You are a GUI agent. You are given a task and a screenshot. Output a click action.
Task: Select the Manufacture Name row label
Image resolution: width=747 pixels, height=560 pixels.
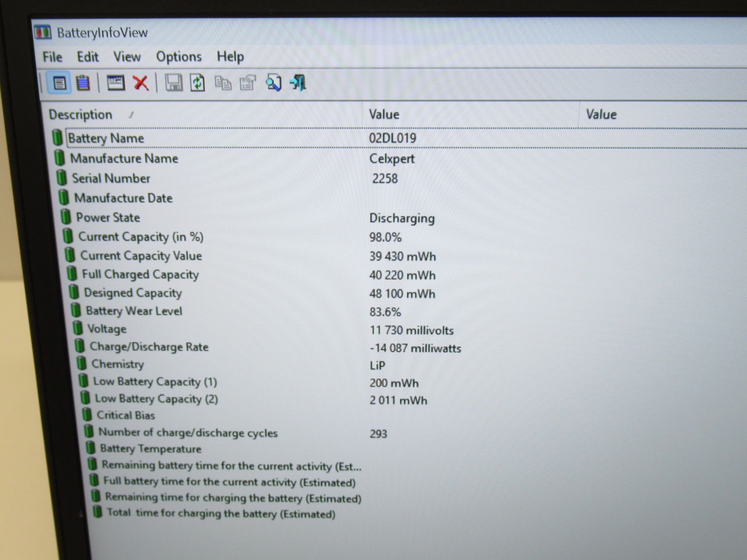click(124, 159)
